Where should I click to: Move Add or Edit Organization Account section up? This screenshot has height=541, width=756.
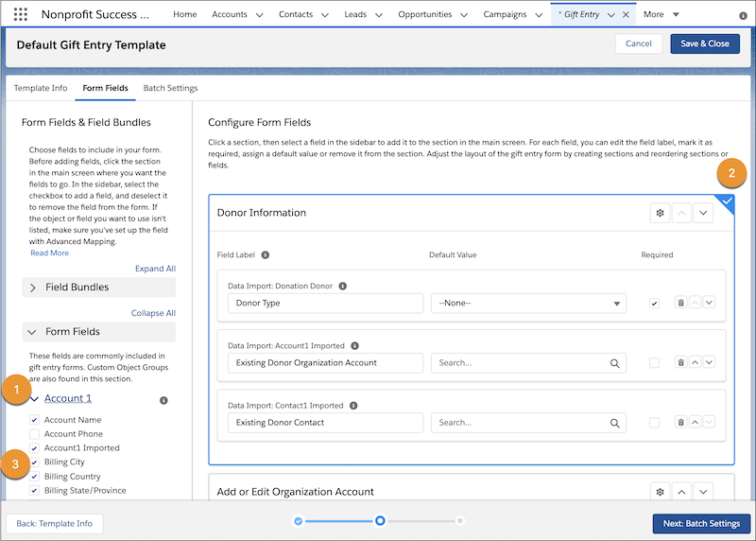coord(681,492)
